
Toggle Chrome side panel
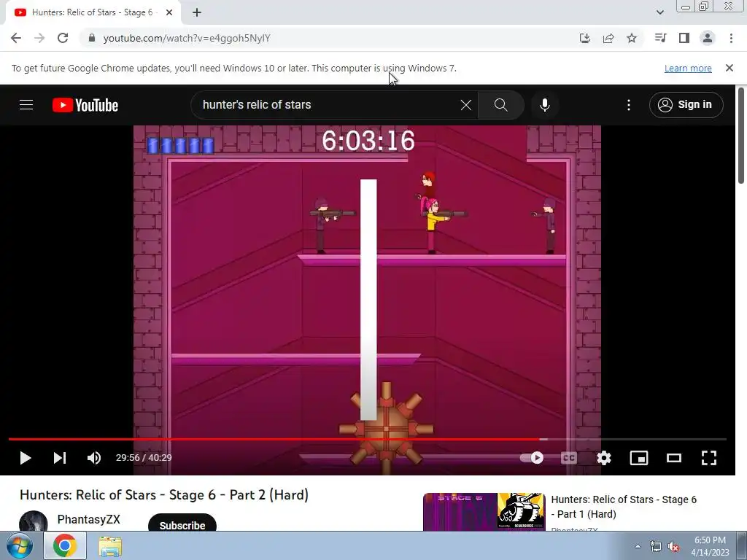tap(684, 38)
